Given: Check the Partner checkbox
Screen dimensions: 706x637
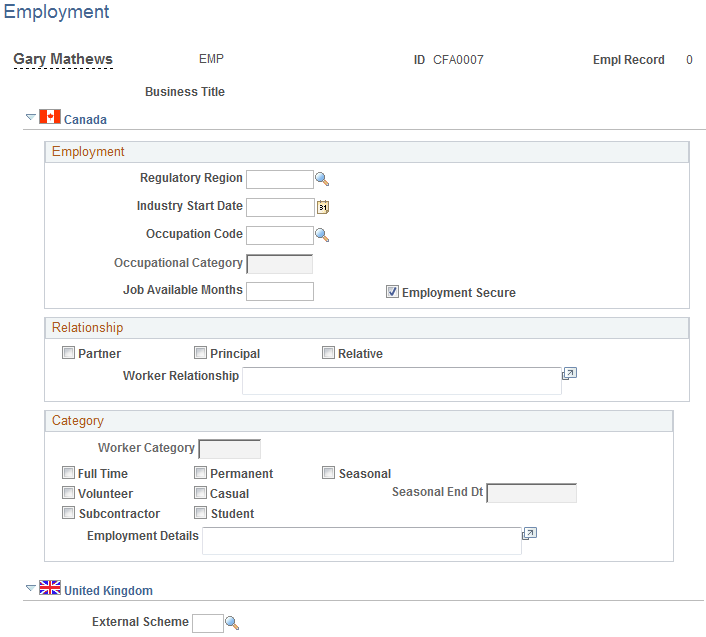Looking at the screenshot, I should click(68, 352).
